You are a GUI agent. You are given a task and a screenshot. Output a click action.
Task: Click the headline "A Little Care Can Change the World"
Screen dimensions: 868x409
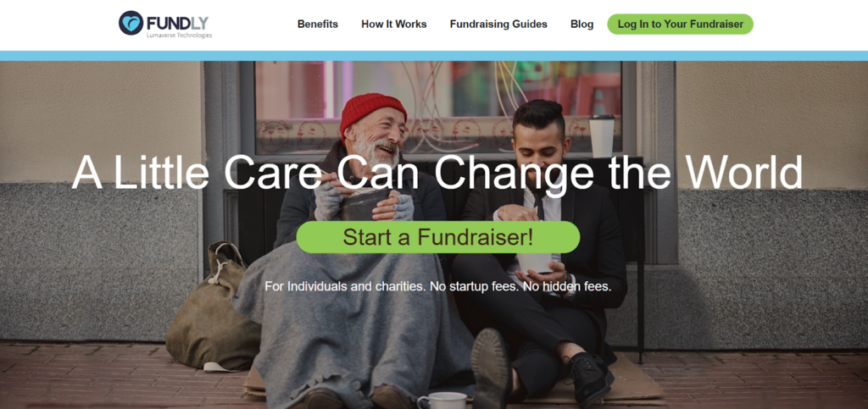click(437, 172)
